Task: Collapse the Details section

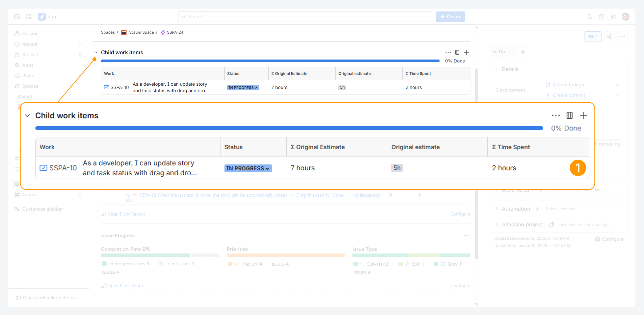Action: [x=497, y=69]
